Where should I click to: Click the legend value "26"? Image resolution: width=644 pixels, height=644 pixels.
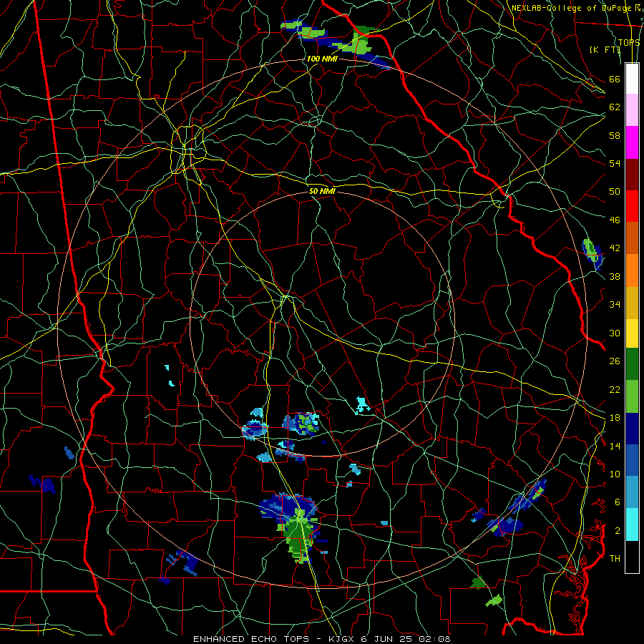(x=615, y=361)
